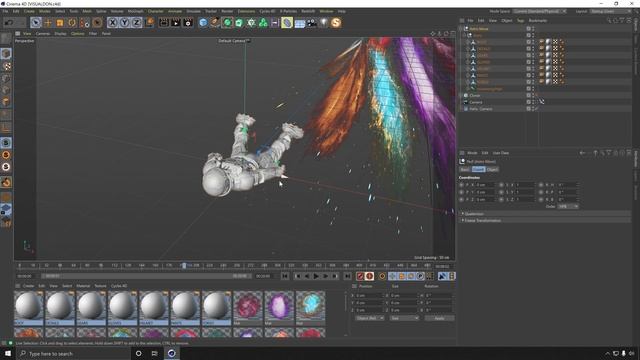640x360 pixels.
Task: Click Record Active Objects button
Action: pyautogui.click(x=360, y=276)
